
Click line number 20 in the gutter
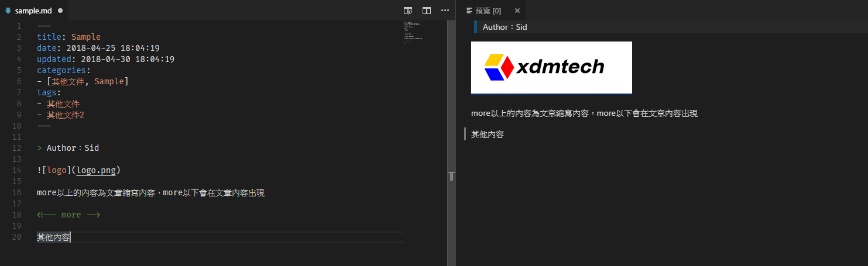point(16,237)
